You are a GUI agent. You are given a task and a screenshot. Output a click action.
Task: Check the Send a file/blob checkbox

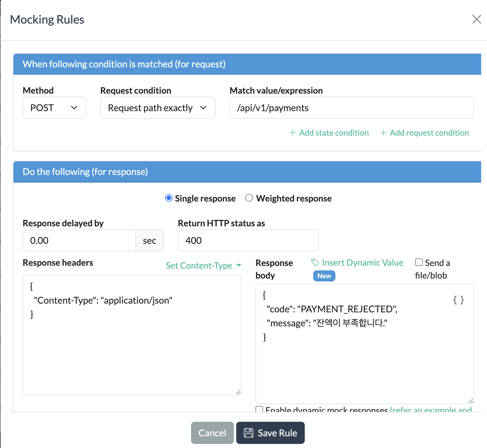coord(419,262)
